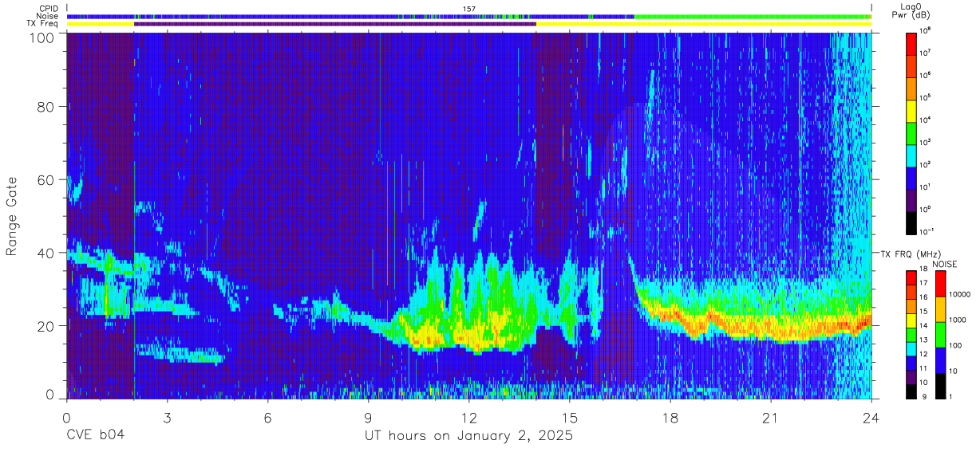Select the red 17–18 MHz TX FRQ swatch
980x452 pixels.
click(911, 278)
